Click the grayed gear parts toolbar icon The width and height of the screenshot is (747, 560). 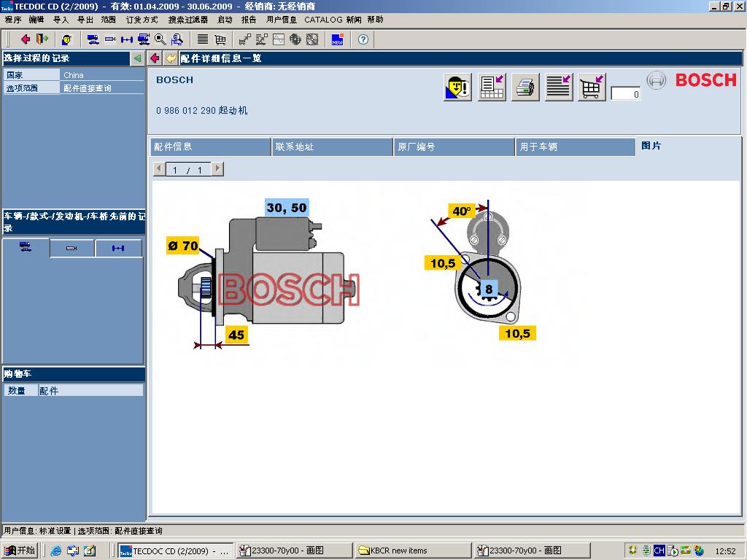(x=295, y=39)
